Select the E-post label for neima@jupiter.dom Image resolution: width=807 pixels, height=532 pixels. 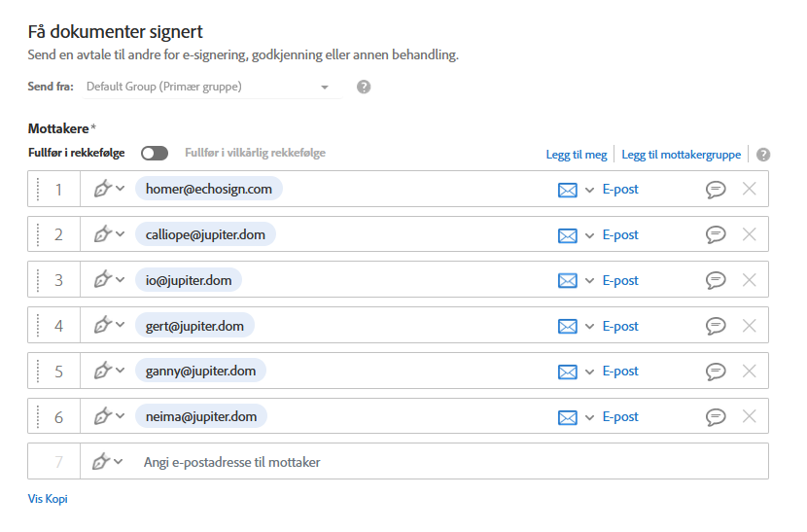[620, 416]
